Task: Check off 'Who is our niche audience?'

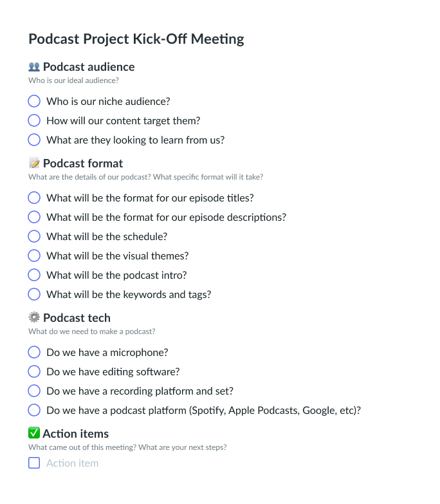Action: [34, 102]
